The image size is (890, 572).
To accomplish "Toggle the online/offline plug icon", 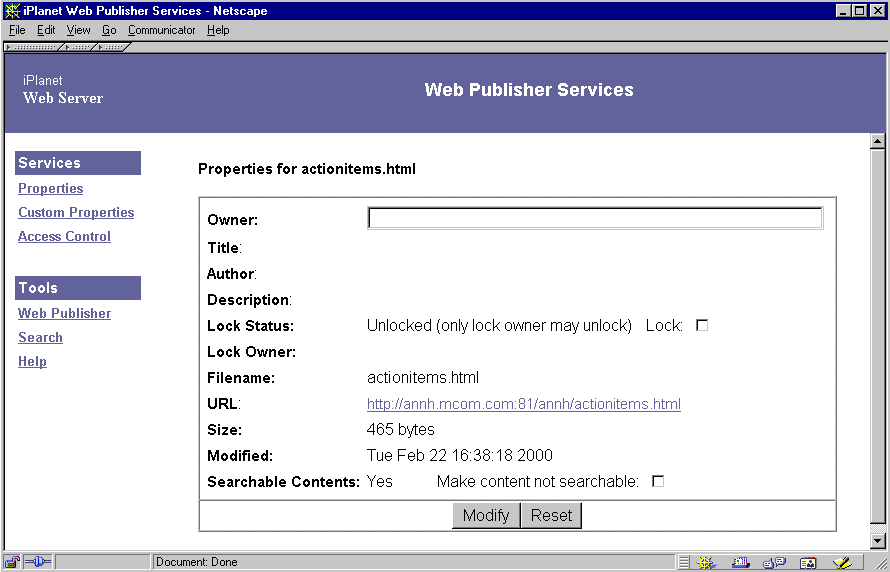I will [37, 562].
